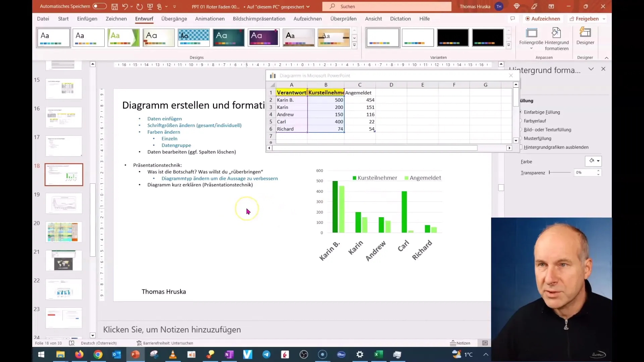644x362 pixels.
Task: Click Diagramm in Microsoft PowerPoint title bar
Action: tap(315, 75)
